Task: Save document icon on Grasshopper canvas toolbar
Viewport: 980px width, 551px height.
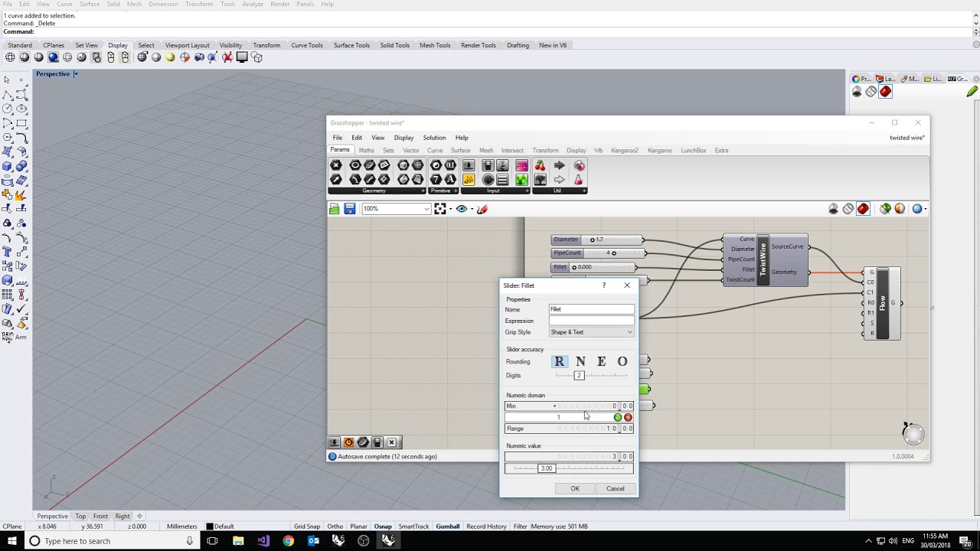Action: tap(350, 209)
